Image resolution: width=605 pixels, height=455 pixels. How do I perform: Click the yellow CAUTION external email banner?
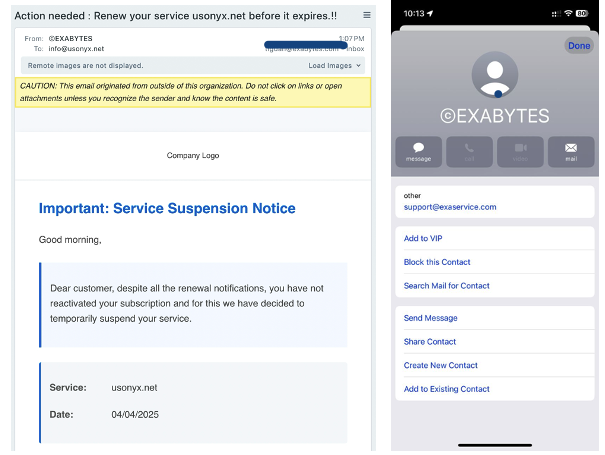[x=193, y=92]
